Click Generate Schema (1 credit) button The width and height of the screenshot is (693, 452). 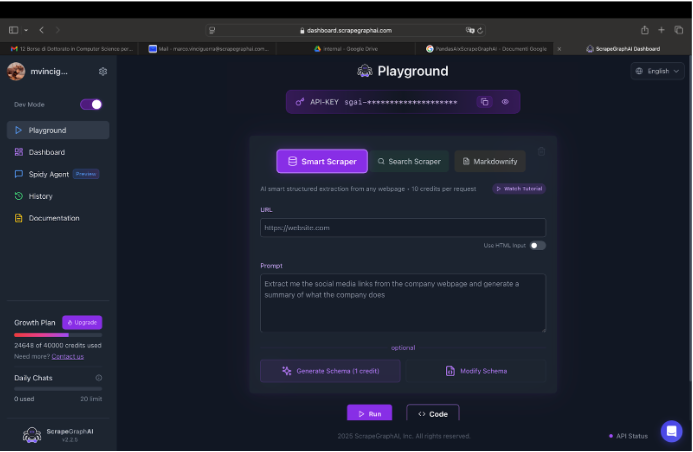[330, 371]
